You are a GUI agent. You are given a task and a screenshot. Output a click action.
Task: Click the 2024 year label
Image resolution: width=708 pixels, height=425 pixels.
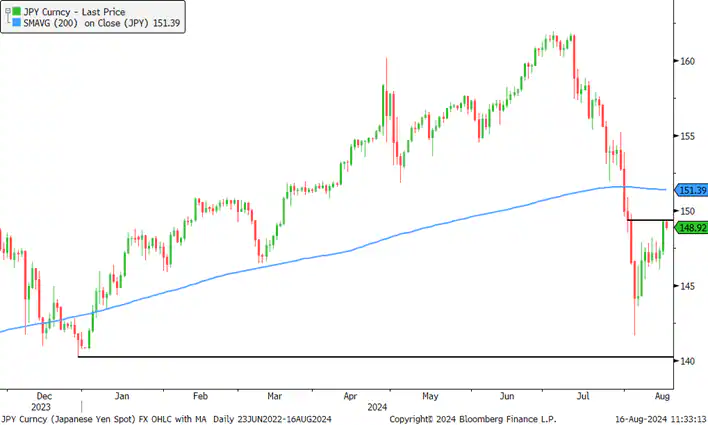pos(377,407)
